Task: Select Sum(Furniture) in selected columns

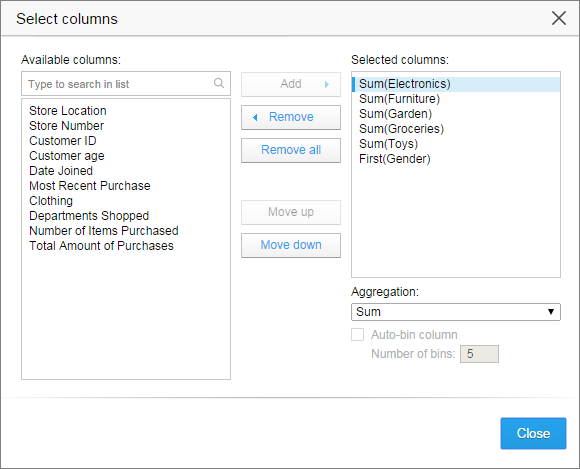Action: [399, 99]
